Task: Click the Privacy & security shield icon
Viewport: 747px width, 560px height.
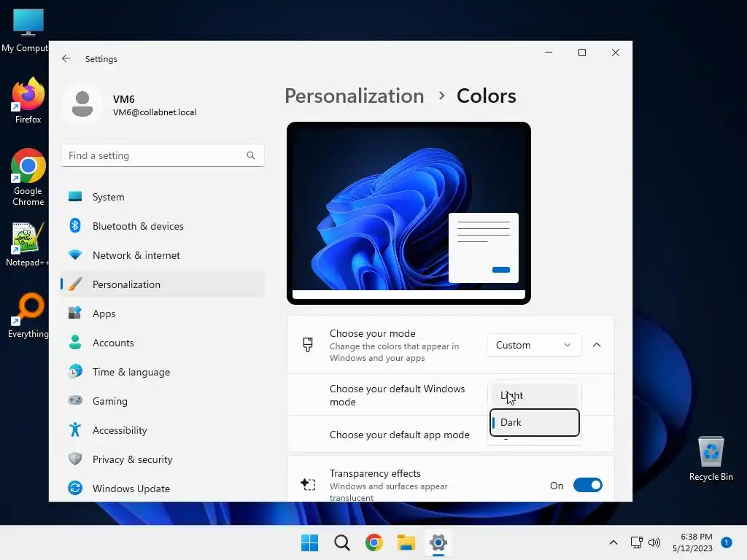Action: 75,459
